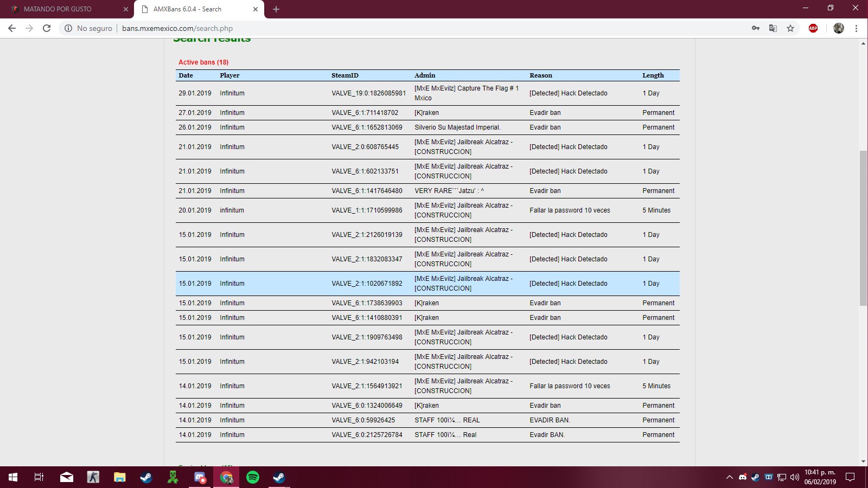View site info next to No seguro
This screenshot has height=488, width=868.
[x=68, y=28]
